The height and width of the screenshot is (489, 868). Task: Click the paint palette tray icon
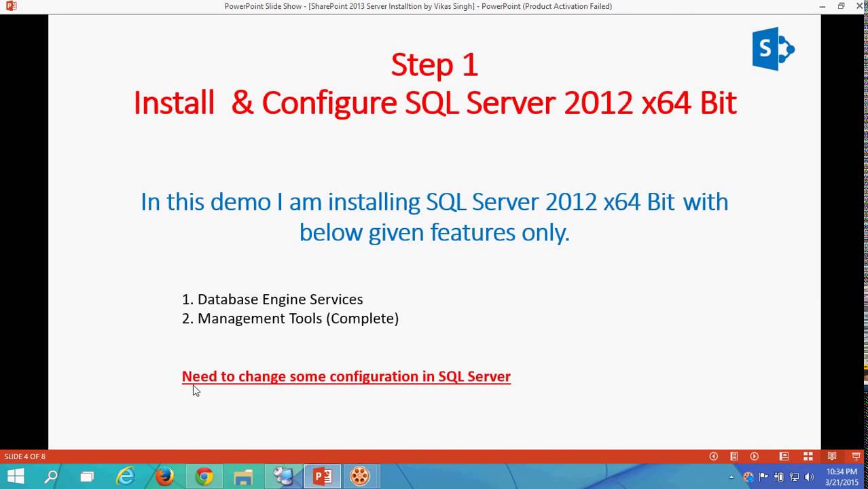748,477
